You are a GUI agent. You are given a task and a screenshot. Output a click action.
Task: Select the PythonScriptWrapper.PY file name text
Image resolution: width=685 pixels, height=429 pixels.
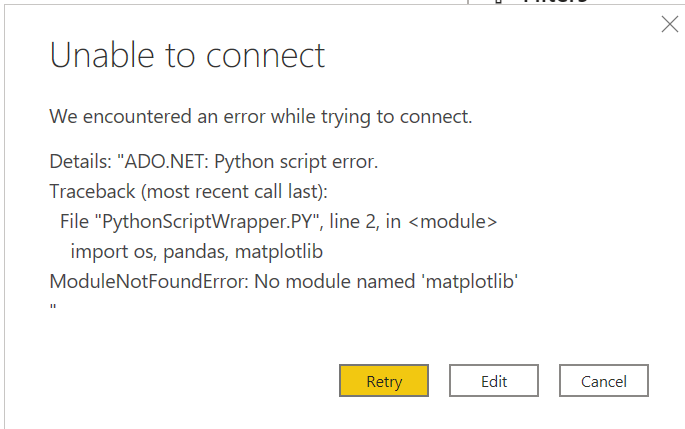click(x=207, y=221)
